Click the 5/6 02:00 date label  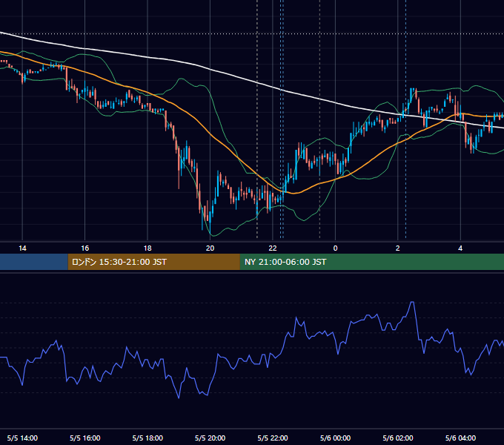pyautogui.click(x=397, y=438)
